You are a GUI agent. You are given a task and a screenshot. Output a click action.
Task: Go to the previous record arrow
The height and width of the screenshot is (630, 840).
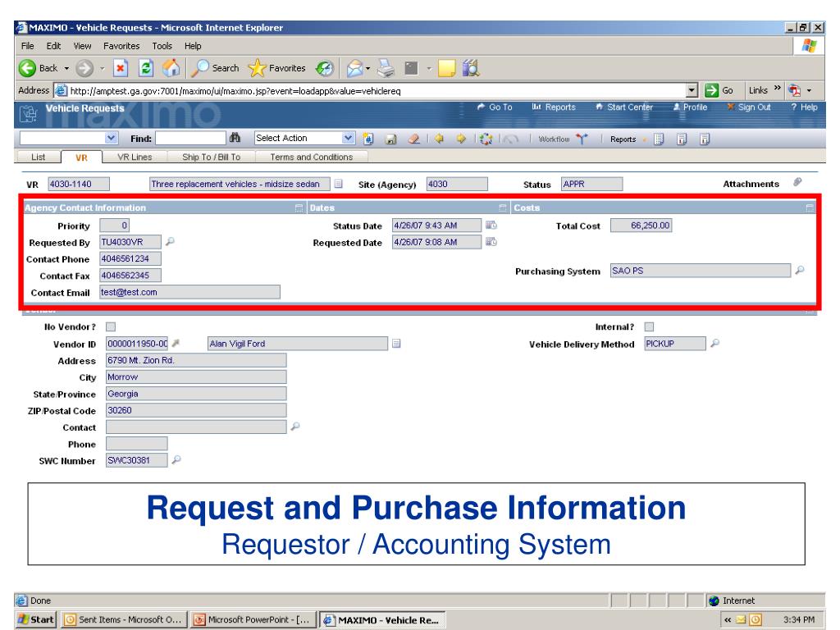tap(440, 139)
